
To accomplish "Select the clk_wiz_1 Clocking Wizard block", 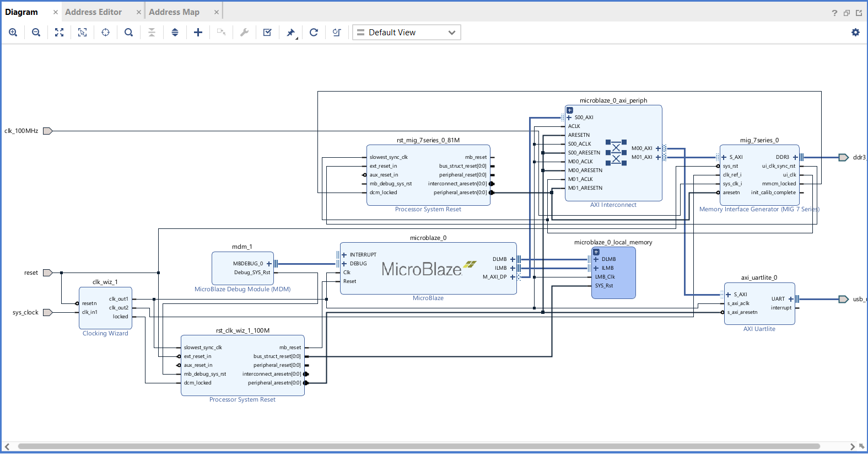I will [x=105, y=308].
